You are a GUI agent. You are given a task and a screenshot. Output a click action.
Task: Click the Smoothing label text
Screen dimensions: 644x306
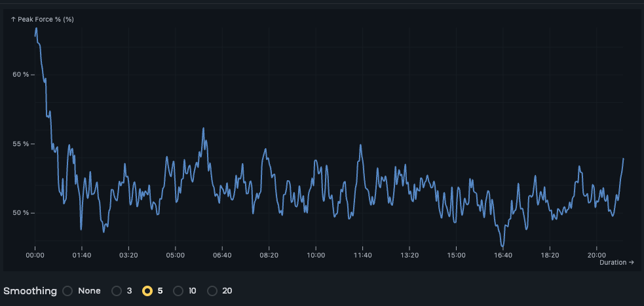(30, 291)
